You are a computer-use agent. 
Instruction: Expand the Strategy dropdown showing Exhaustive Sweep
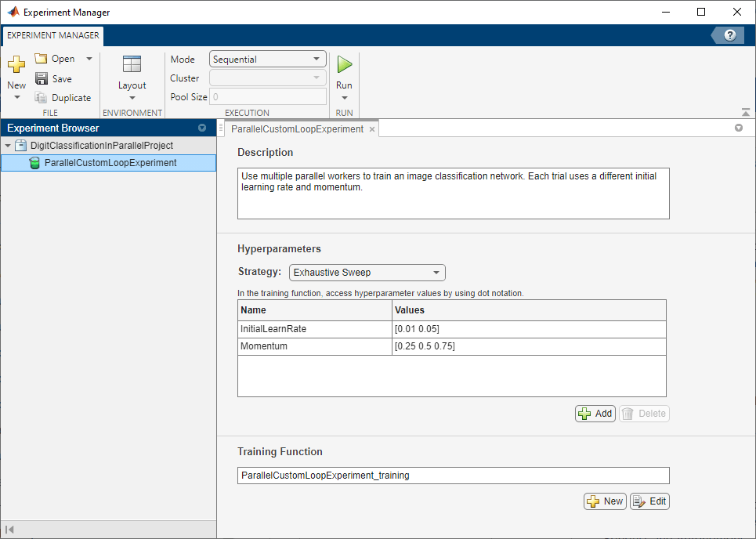(367, 273)
